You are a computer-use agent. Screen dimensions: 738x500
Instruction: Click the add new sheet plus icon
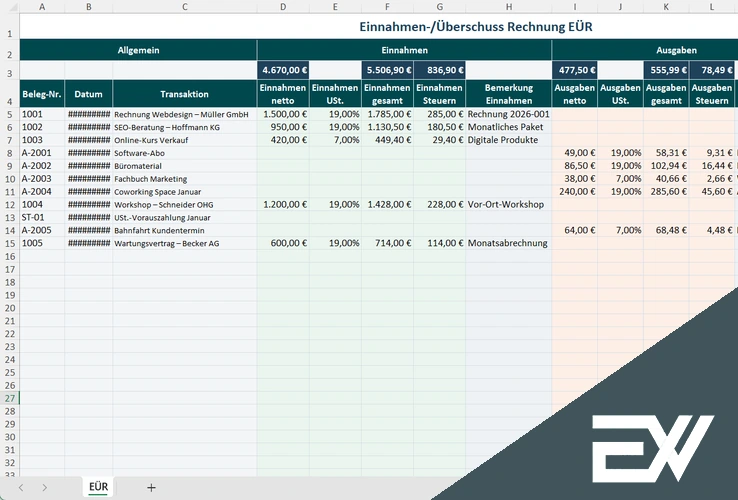[x=151, y=487]
